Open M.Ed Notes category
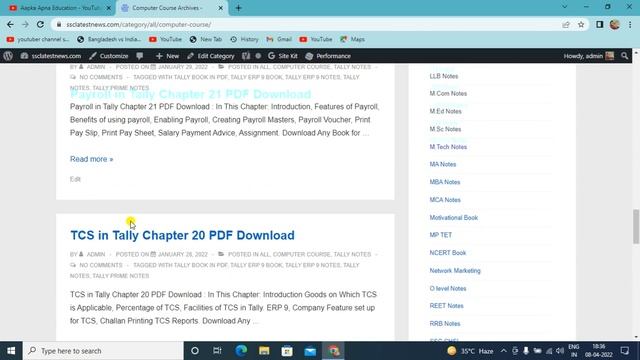640x360 pixels. click(445, 111)
